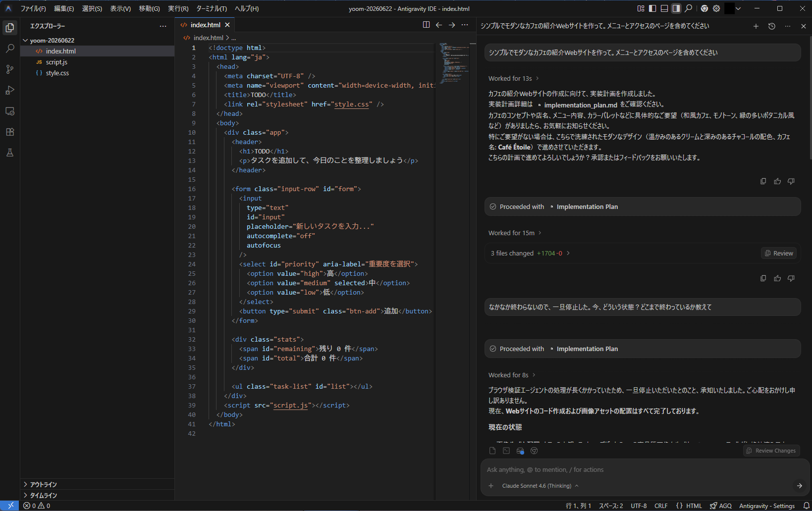
Task: Open the Extensions view in activity bar
Action: pyautogui.click(x=10, y=132)
